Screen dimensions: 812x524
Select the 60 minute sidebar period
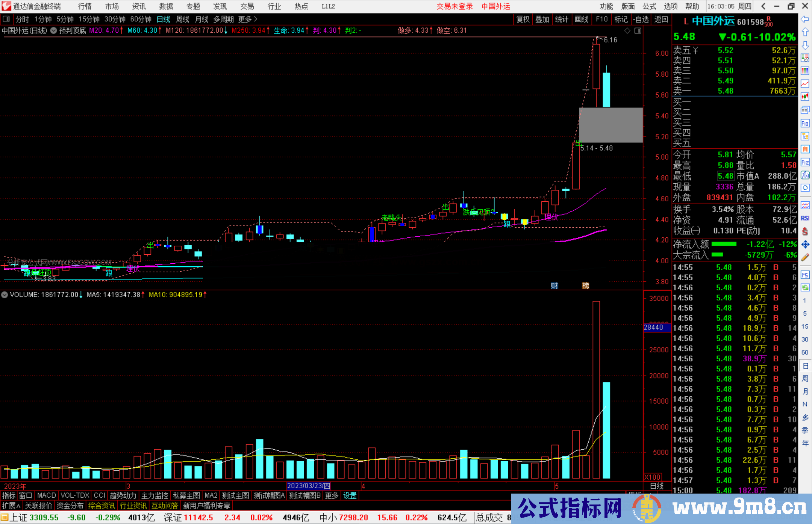pyautogui.click(x=805, y=352)
